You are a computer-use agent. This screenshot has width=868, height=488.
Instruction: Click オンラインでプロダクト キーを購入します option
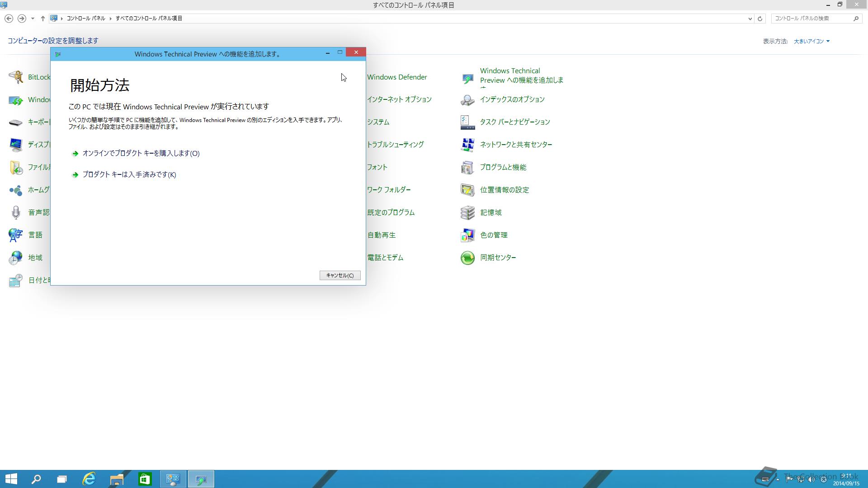(x=141, y=153)
